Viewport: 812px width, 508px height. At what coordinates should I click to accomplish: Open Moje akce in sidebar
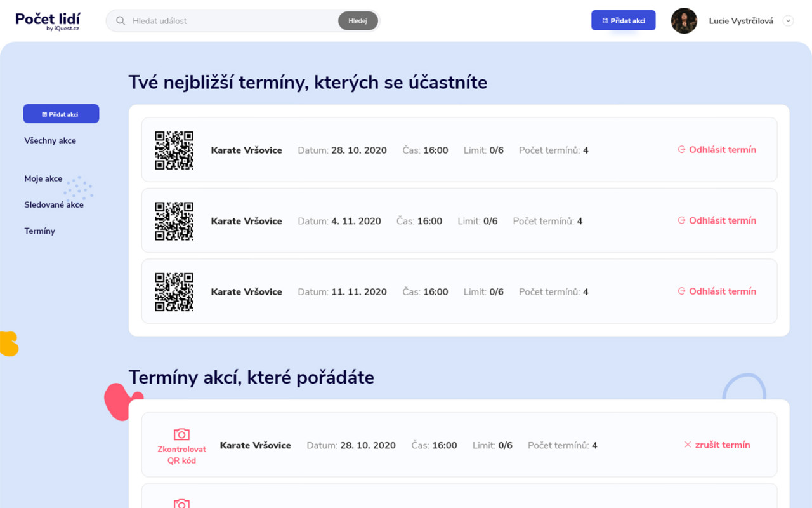(x=43, y=178)
